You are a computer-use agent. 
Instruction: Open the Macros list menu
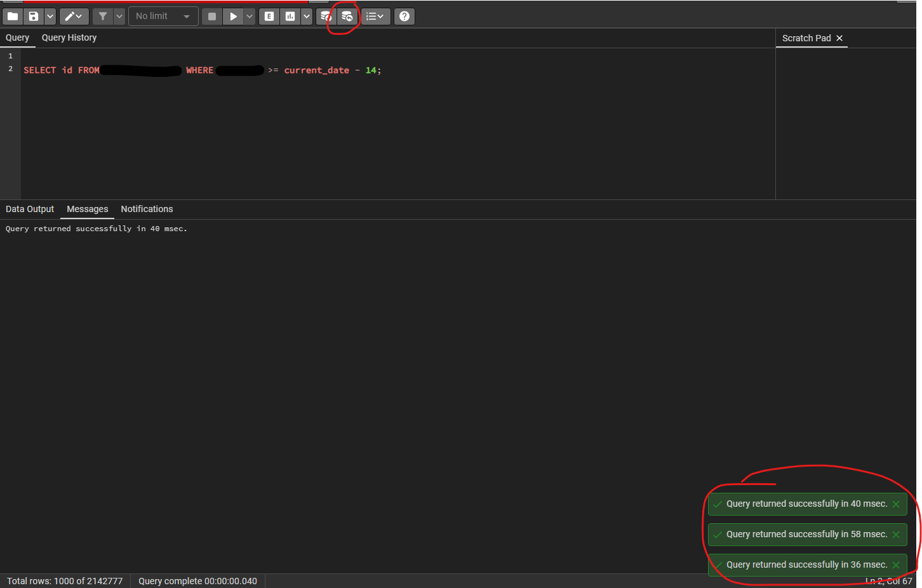coord(375,17)
